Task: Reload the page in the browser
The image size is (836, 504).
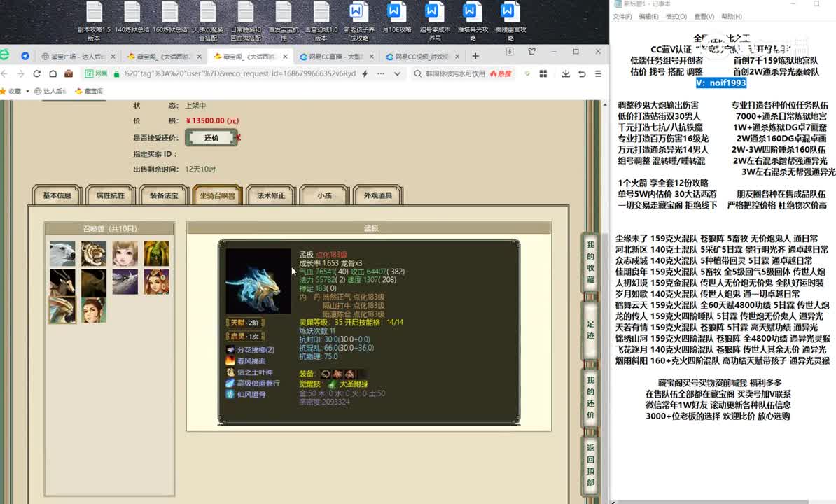Action: coord(37,73)
